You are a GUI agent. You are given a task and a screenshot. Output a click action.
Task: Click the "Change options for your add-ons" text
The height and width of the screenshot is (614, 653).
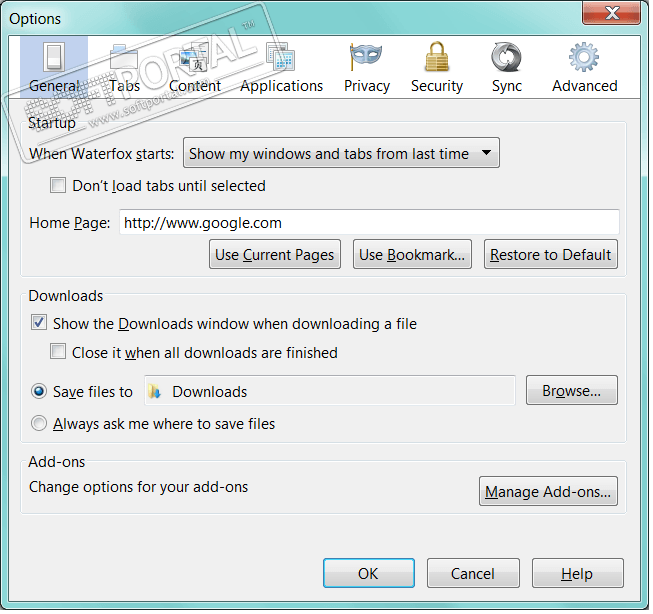[139, 489]
